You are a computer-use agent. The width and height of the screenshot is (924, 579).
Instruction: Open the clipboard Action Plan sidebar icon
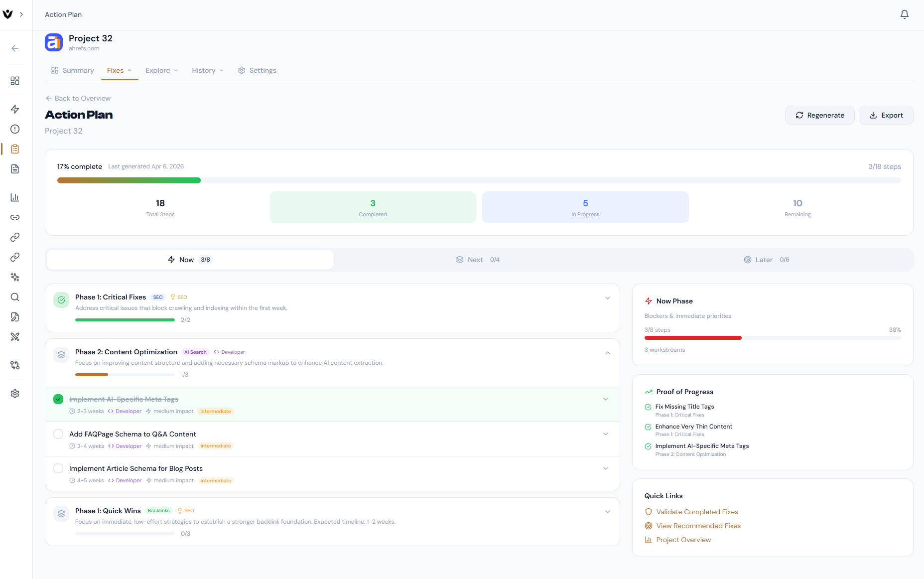15,149
